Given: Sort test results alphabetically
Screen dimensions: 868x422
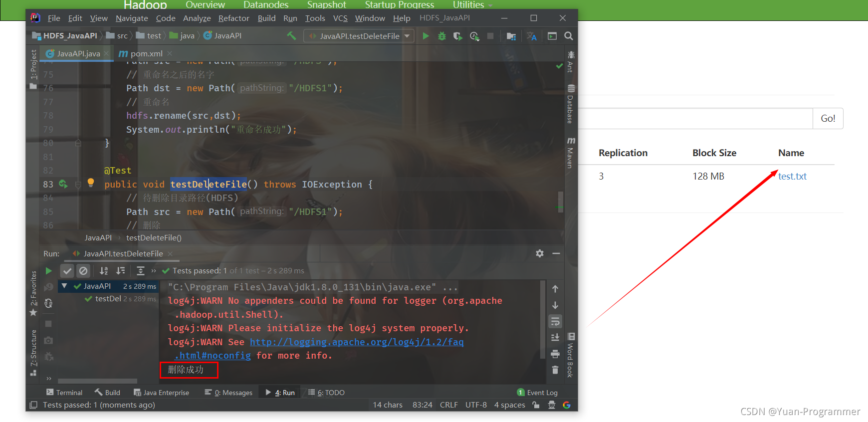Looking at the screenshot, I should click(x=104, y=271).
